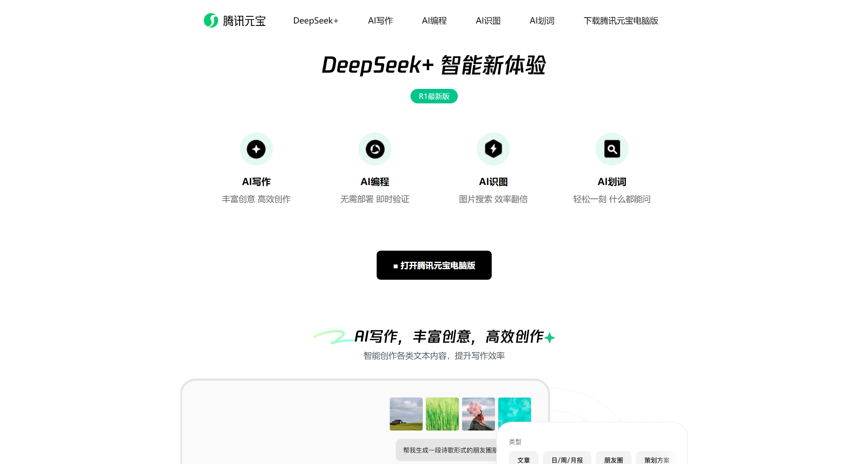Click the Tencent Yuanbao green logo icon

pyautogui.click(x=211, y=20)
